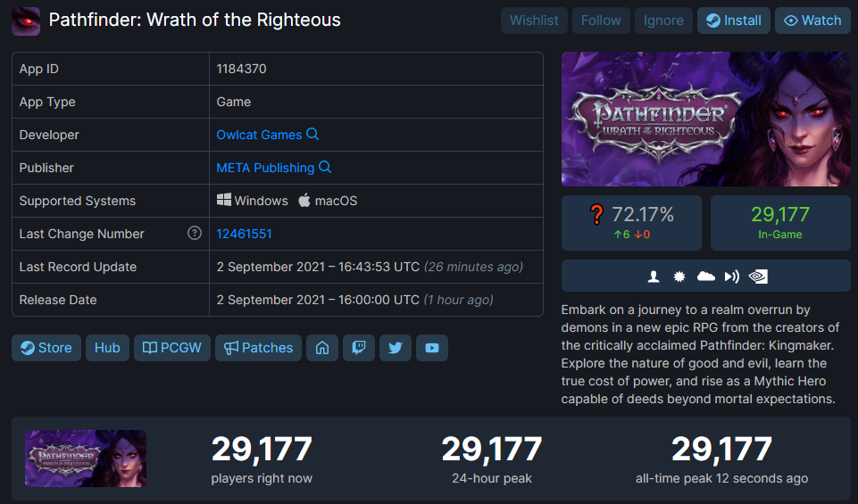This screenshot has width=858, height=504.
Task: Click the 29,177 In-Game counter box
Action: point(780,223)
